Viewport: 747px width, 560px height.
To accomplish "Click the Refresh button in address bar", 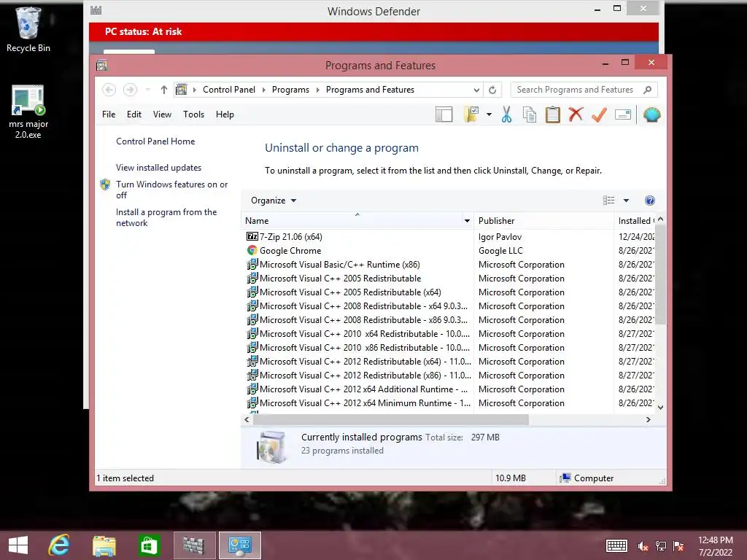I will coord(492,90).
